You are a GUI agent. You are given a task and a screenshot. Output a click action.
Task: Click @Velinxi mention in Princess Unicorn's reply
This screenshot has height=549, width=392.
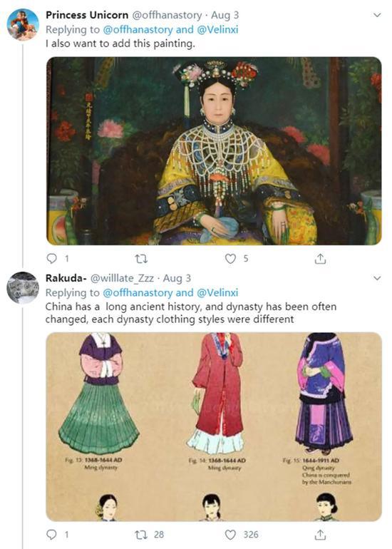[x=217, y=29]
